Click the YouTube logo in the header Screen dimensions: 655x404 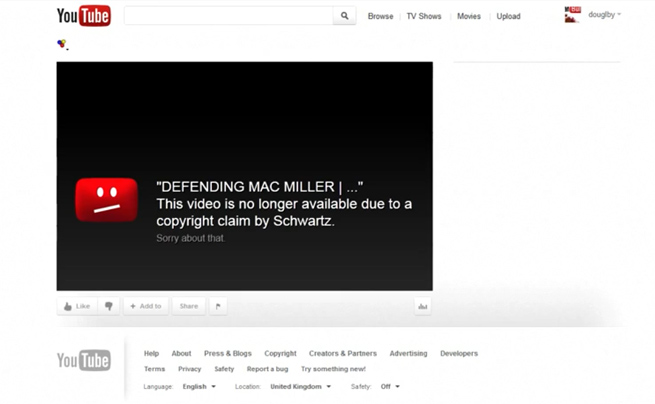point(84,16)
